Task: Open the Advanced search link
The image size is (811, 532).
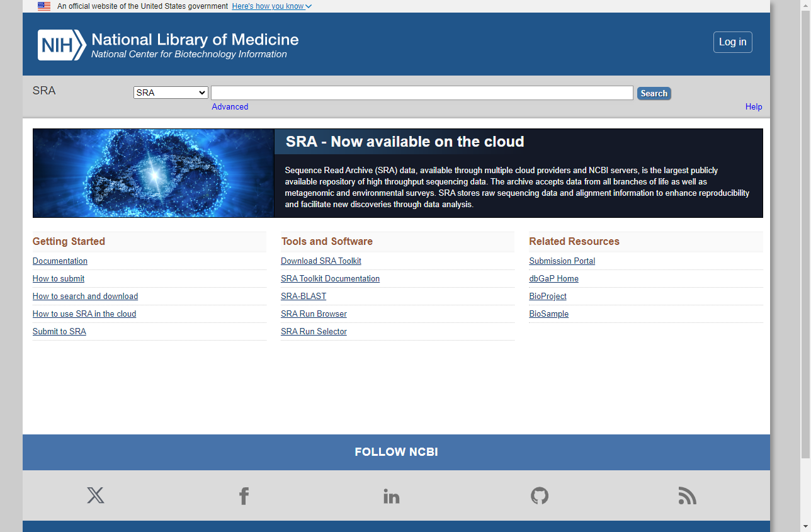Action: coord(230,106)
